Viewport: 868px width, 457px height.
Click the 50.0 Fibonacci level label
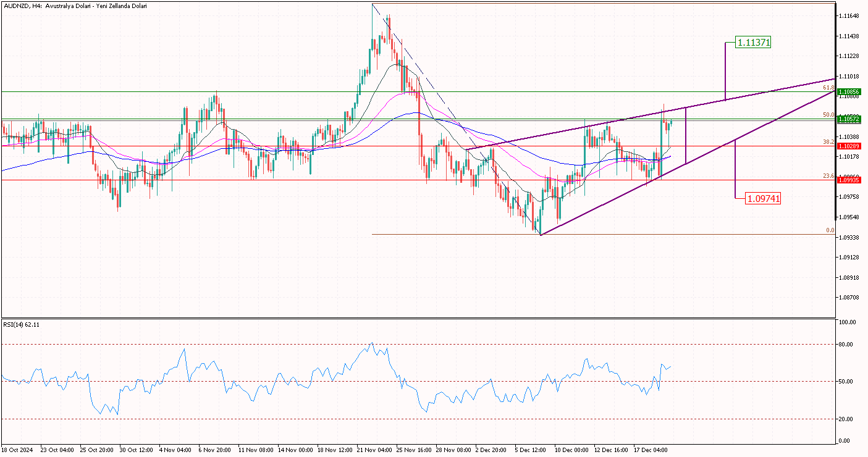pos(829,115)
